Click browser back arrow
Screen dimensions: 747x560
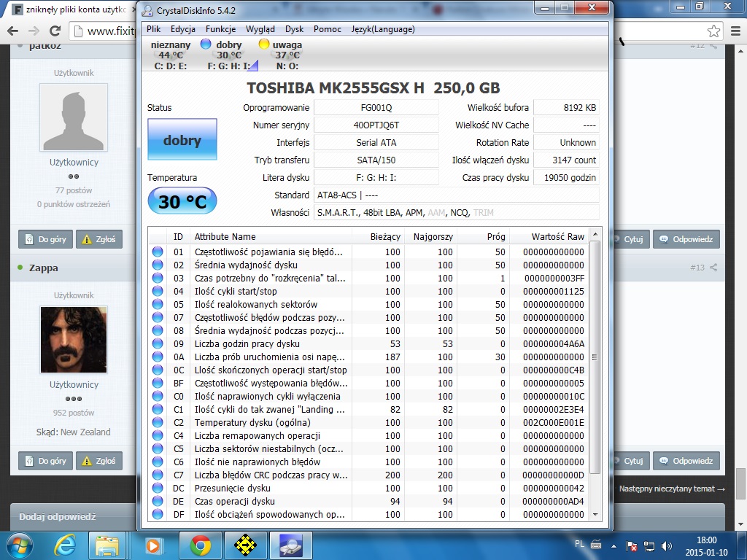(x=13, y=31)
